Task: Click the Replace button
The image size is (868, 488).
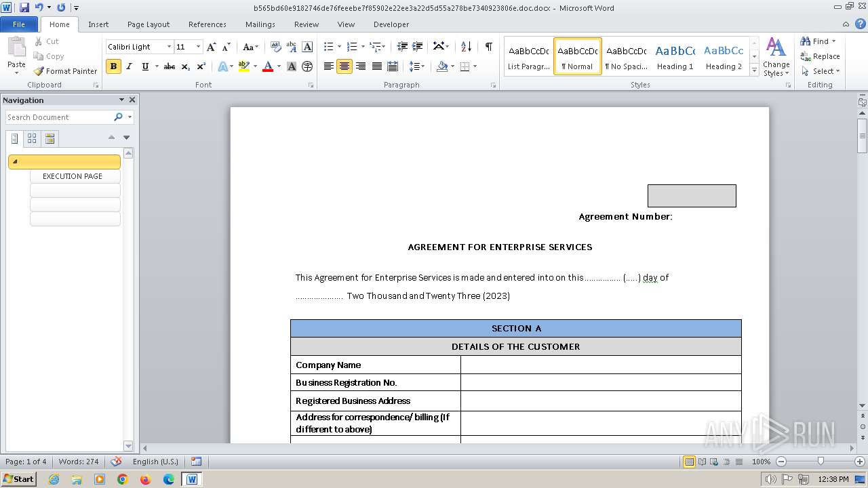Action: pos(820,56)
